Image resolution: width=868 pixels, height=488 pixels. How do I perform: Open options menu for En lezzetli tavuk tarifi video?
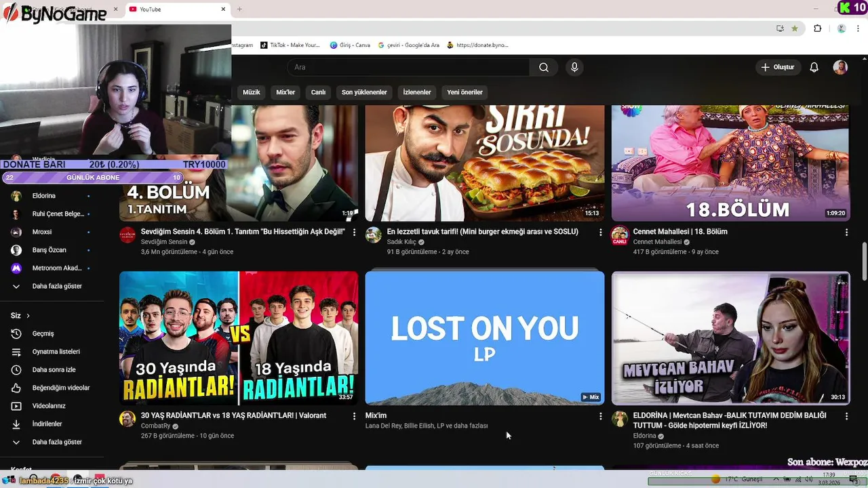(x=600, y=232)
